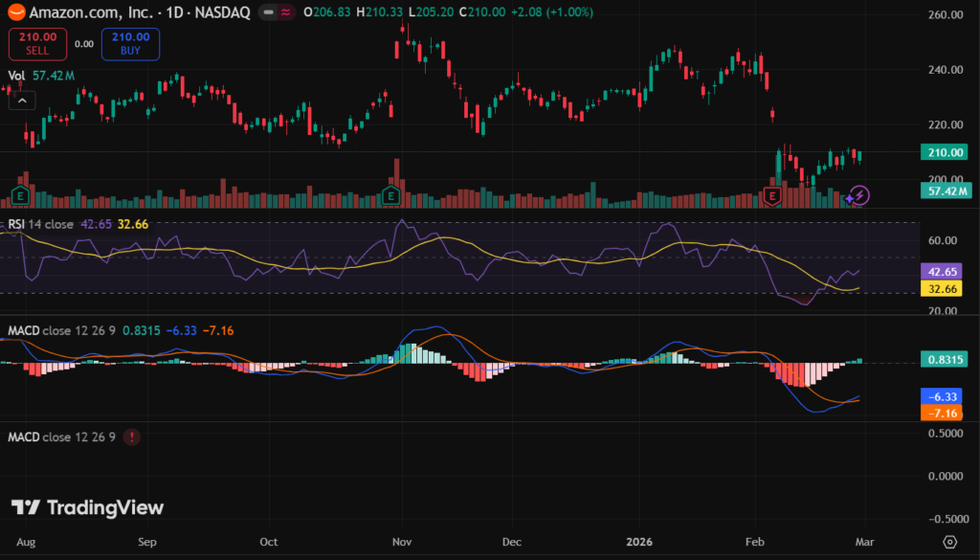
Task: Click the green 210.00 price axis label
Action: (943, 152)
